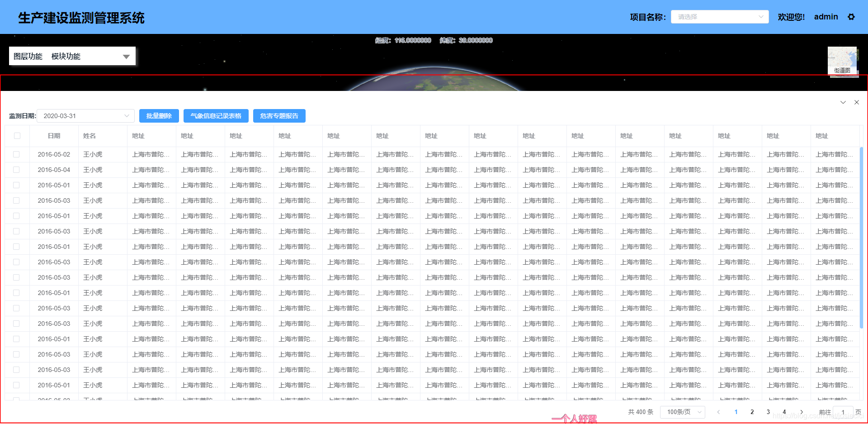This screenshot has width=868, height=424.
Task: Go to the previous page arrow
Action: point(718,412)
